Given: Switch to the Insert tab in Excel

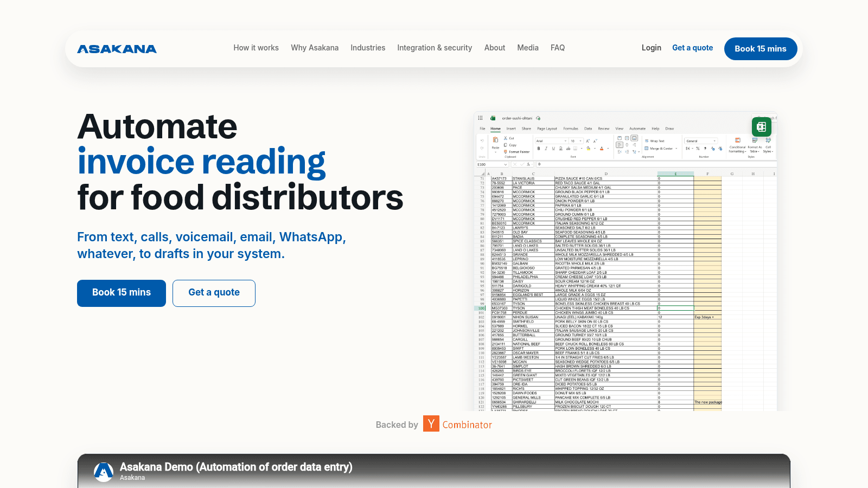Looking at the screenshot, I should (511, 129).
